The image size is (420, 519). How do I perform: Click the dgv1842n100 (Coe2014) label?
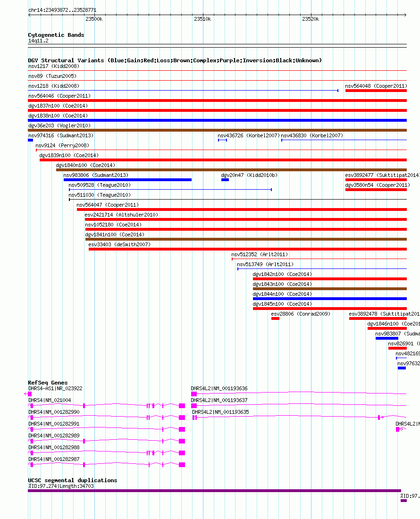click(x=282, y=275)
